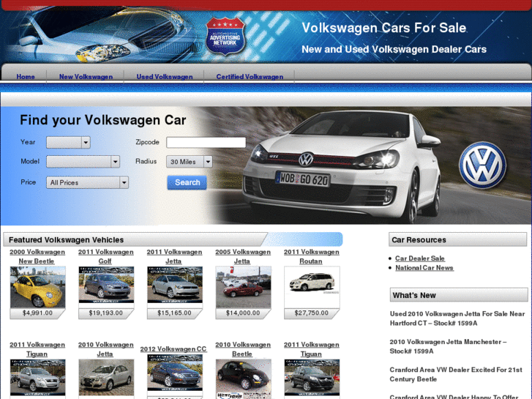Go to the Used Volkswagen tab

click(x=165, y=77)
